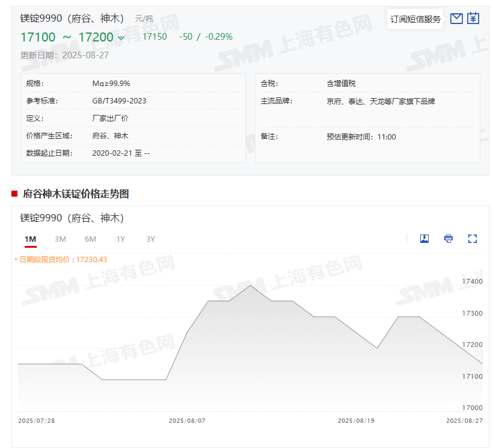Save the chart as image
Screen dimensions: 493x448
click(424, 239)
